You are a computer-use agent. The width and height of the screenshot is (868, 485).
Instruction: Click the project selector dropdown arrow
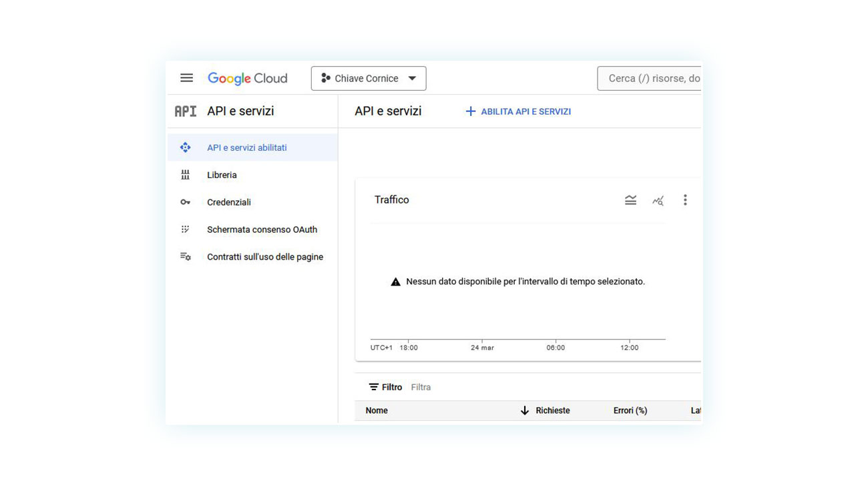tap(412, 78)
